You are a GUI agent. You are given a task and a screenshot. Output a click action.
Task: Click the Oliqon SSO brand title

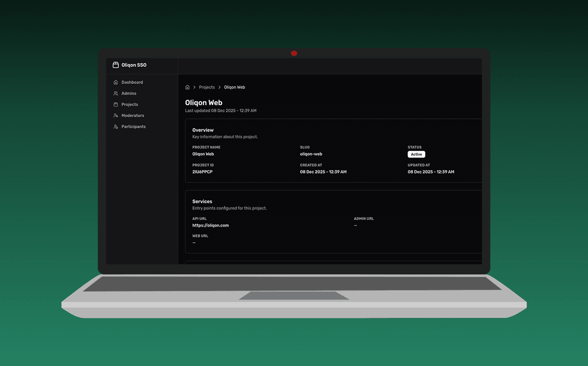pyautogui.click(x=134, y=65)
